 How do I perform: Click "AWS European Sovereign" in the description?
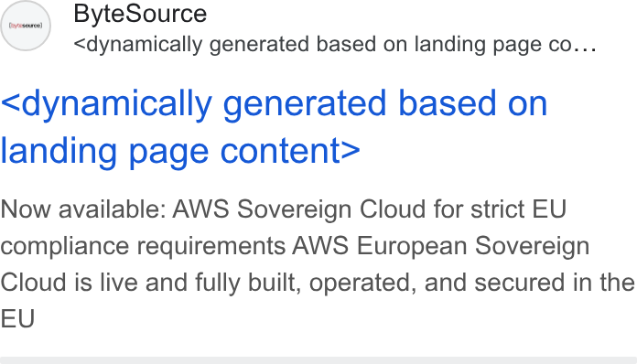[x=441, y=246]
